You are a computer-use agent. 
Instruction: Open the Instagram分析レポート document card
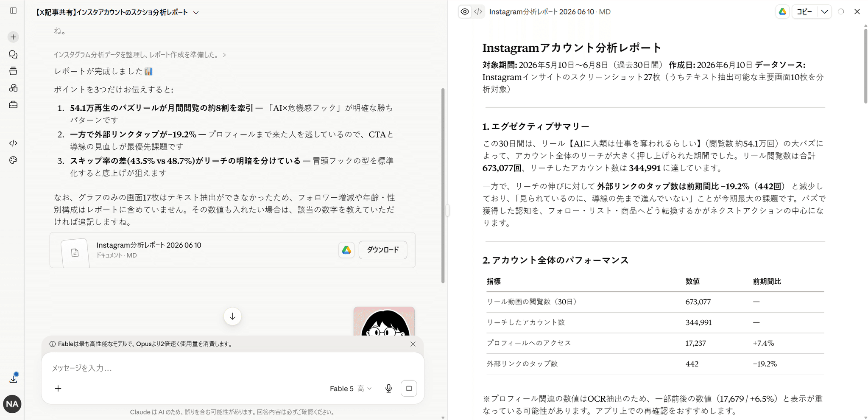pos(232,250)
